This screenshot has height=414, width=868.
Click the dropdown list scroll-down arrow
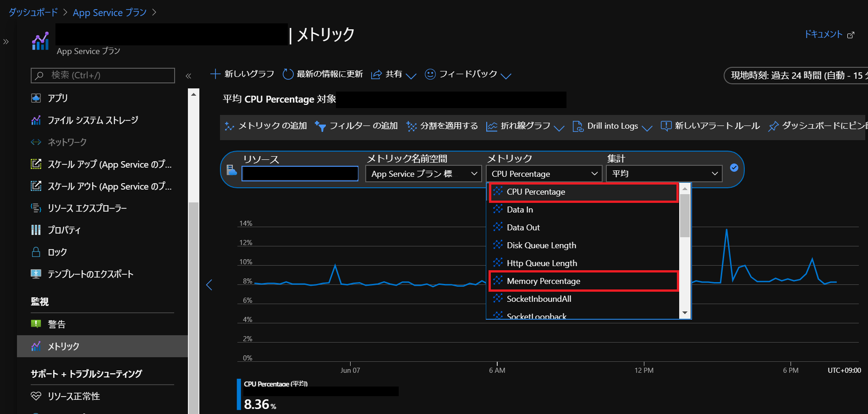tap(685, 313)
